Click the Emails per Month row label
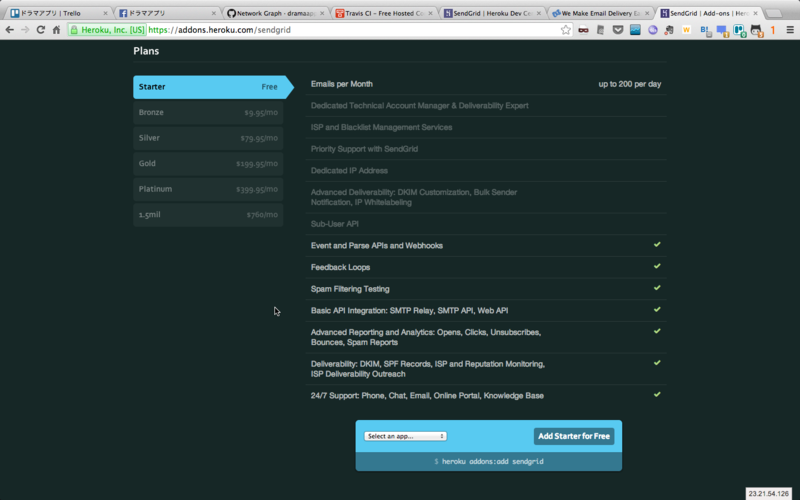Screen dimensions: 800x500 (341, 84)
